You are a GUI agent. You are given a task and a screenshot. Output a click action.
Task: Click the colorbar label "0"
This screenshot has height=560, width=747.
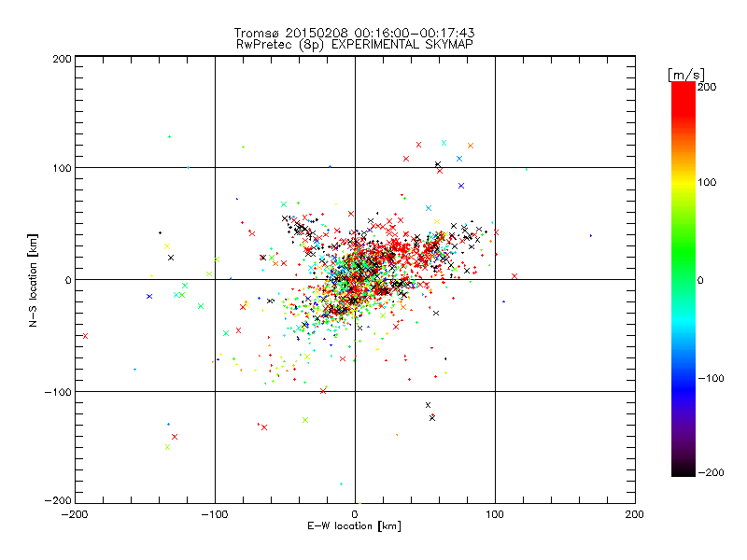pyautogui.click(x=700, y=281)
